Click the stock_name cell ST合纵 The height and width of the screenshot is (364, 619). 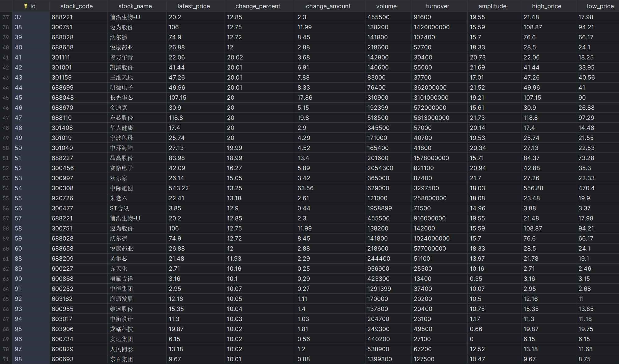(x=119, y=208)
